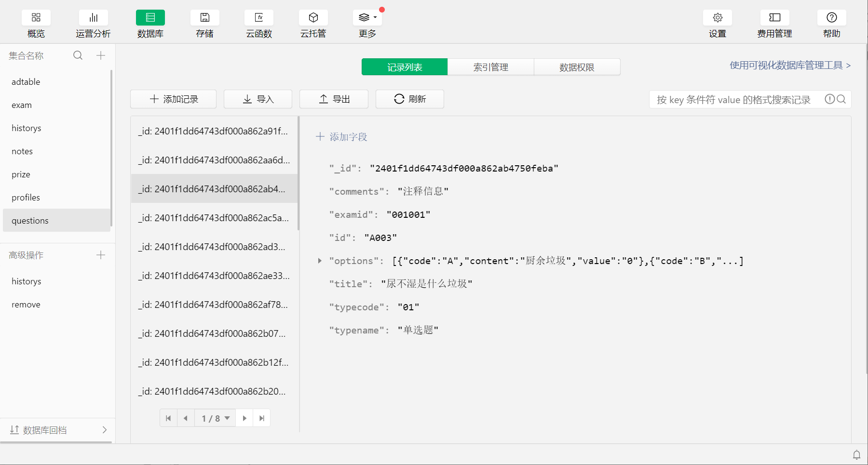Click the 设置 settings gear icon
This screenshot has width=868, height=465.
[x=718, y=18]
